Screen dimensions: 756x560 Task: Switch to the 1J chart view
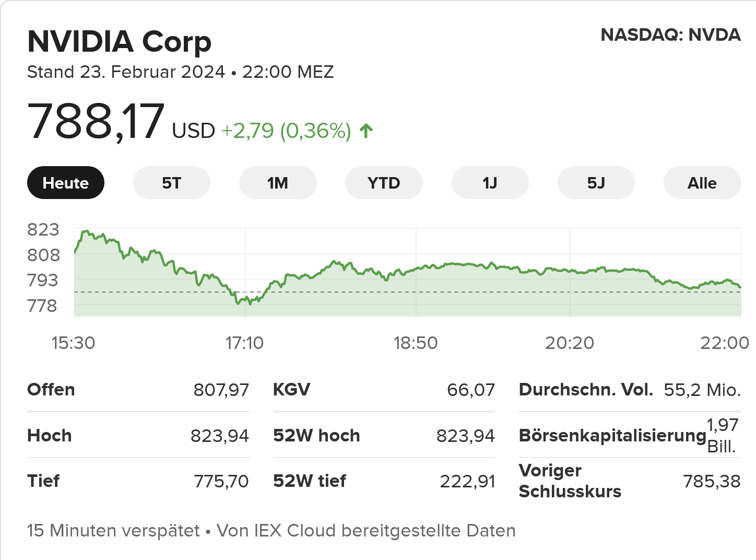click(490, 183)
